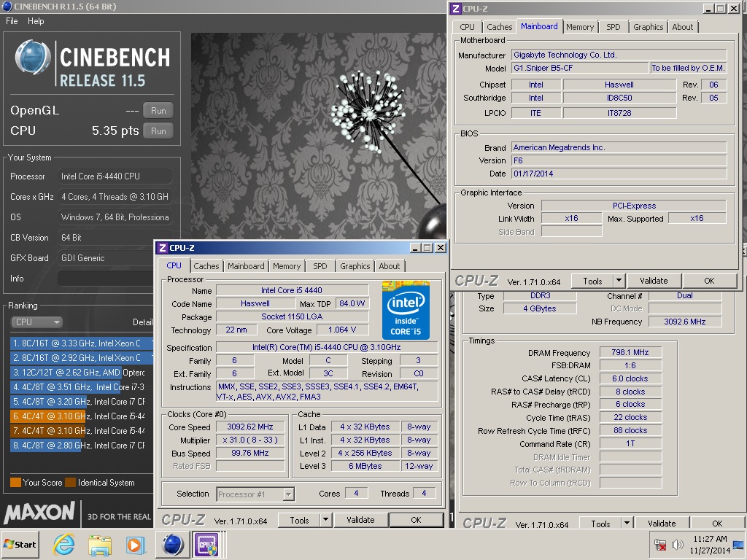Click the Cinebench logo sphere icon

click(x=33, y=57)
